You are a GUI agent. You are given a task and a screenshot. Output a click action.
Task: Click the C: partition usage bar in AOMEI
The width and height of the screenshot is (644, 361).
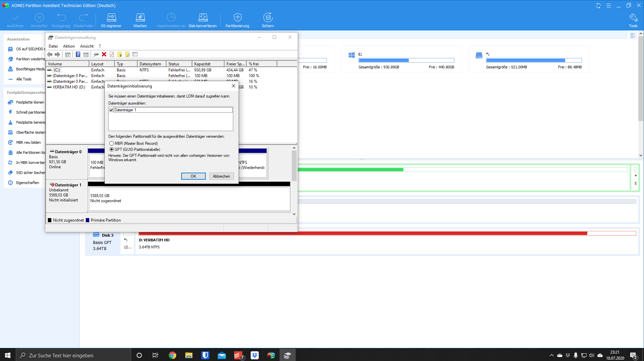click(x=406, y=60)
